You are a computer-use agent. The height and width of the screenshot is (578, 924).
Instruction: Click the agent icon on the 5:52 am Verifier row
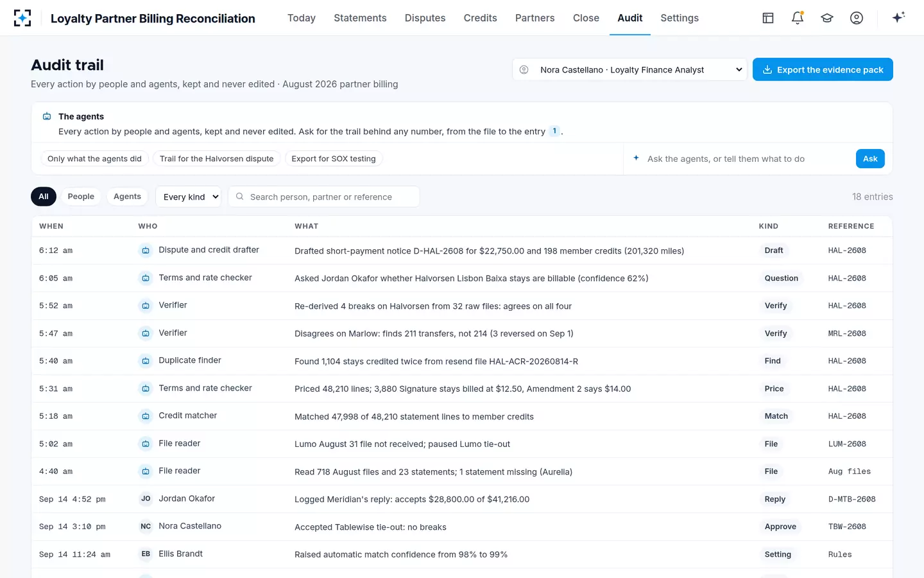pyautogui.click(x=146, y=306)
